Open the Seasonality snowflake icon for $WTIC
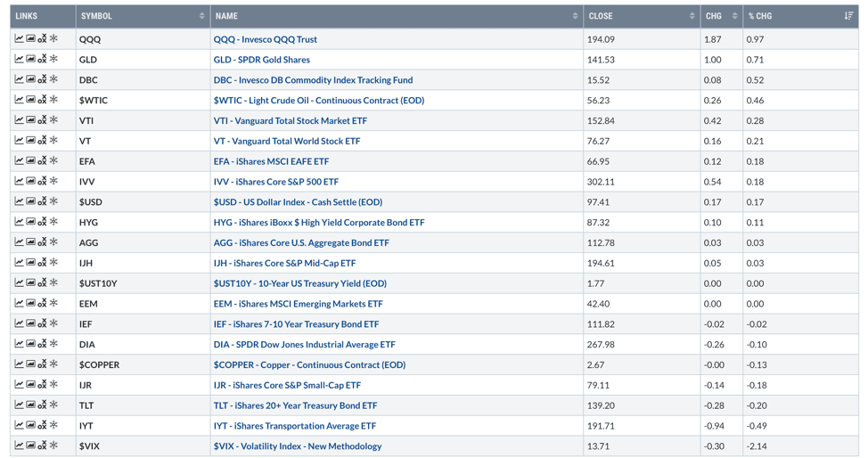The width and height of the screenshot is (868, 458). pyautogui.click(x=53, y=100)
